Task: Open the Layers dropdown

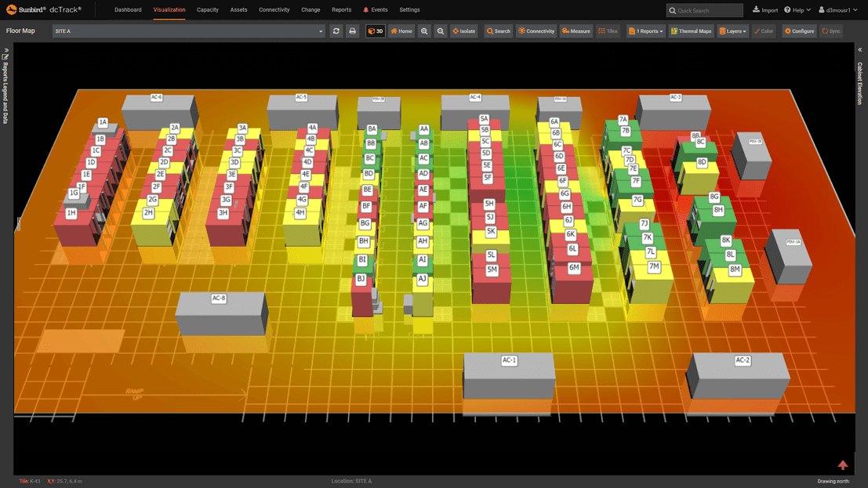Action: coord(732,31)
